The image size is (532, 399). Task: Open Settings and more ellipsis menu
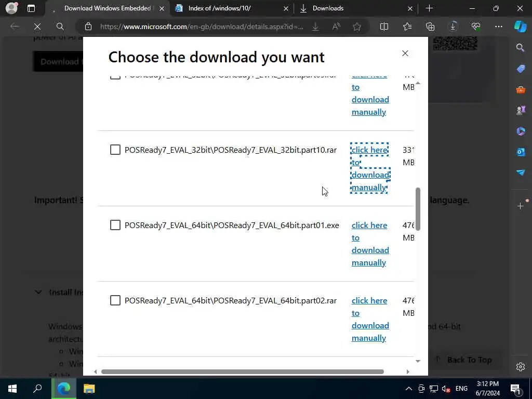(x=498, y=26)
